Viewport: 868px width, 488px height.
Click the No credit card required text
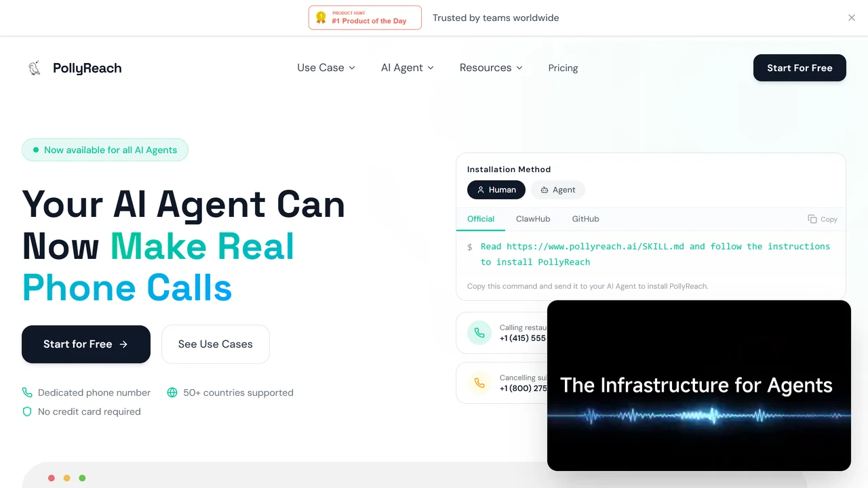tap(90, 411)
